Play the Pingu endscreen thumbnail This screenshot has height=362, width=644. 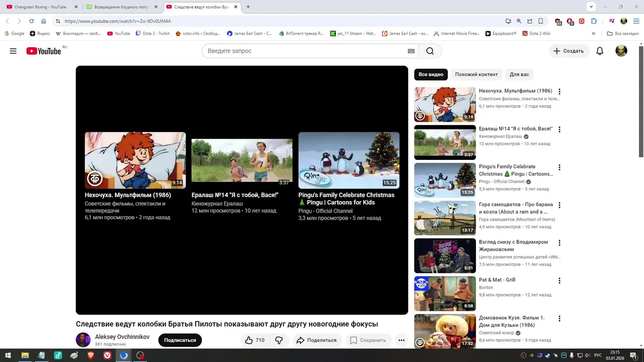[349, 160]
